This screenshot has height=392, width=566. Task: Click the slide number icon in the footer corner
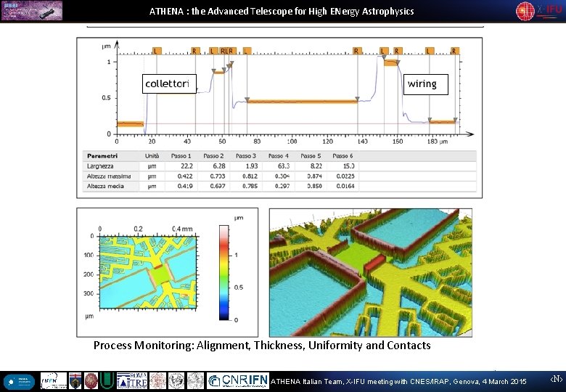click(557, 379)
